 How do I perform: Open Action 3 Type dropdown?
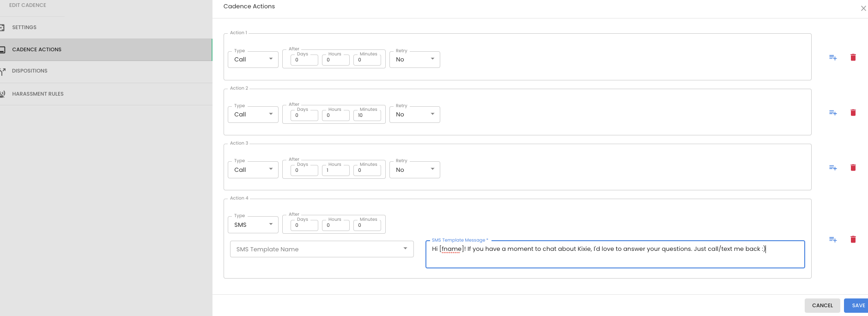click(x=253, y=170)
